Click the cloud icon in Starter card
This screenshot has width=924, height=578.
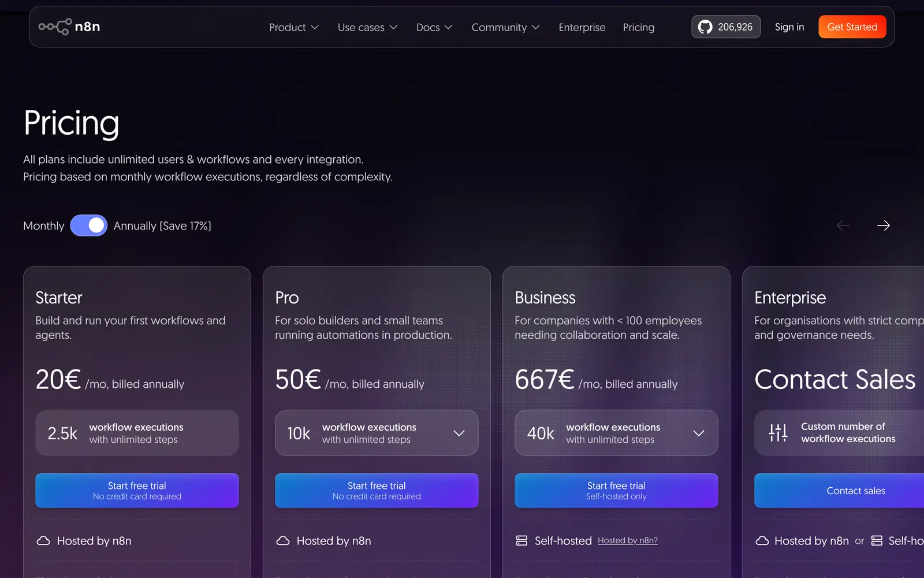click(x=43, y=541)
